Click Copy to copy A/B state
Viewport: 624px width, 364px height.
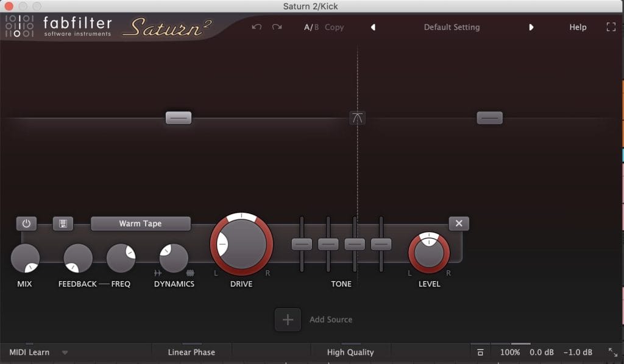[x=334, y=27]
